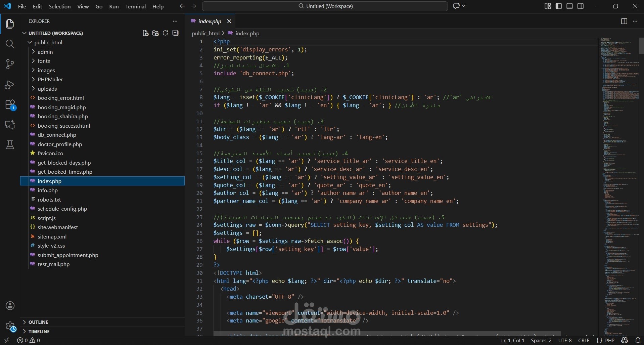644x345 pixels.
Task: Click the Spaces: 2 indentation button
Action: pos(541,340)
